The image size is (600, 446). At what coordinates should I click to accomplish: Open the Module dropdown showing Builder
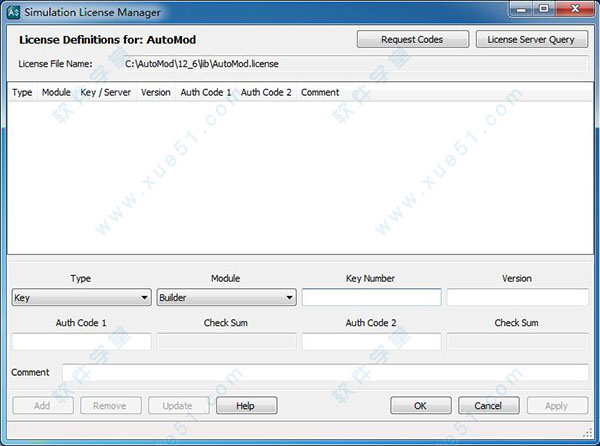227,298
